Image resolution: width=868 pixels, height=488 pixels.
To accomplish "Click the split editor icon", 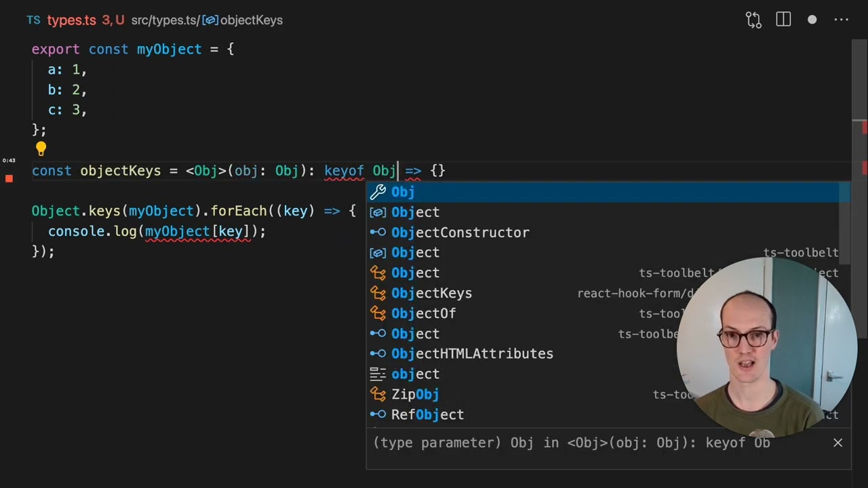I will pos(783,20).
